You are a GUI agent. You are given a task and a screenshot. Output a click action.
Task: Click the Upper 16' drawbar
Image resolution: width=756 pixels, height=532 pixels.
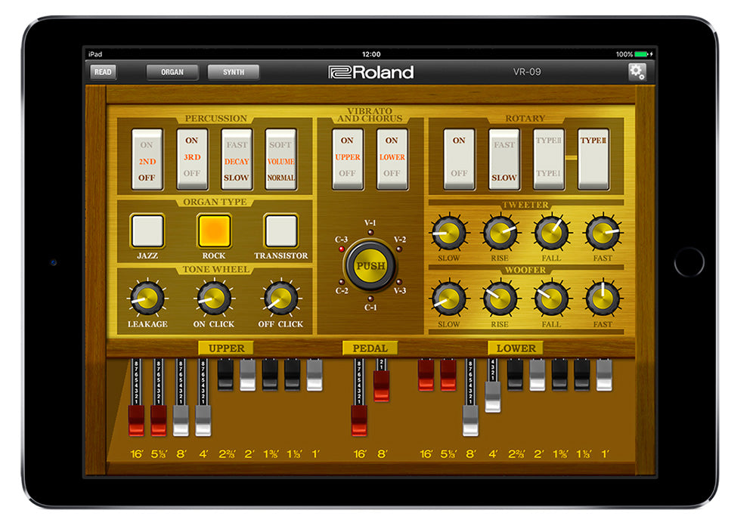click(x=136, y=420)
